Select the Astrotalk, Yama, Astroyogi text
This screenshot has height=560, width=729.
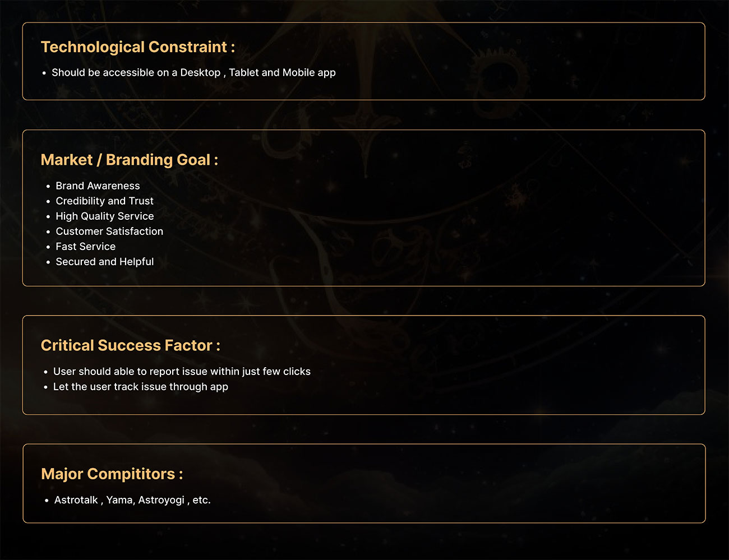[132, 500]
